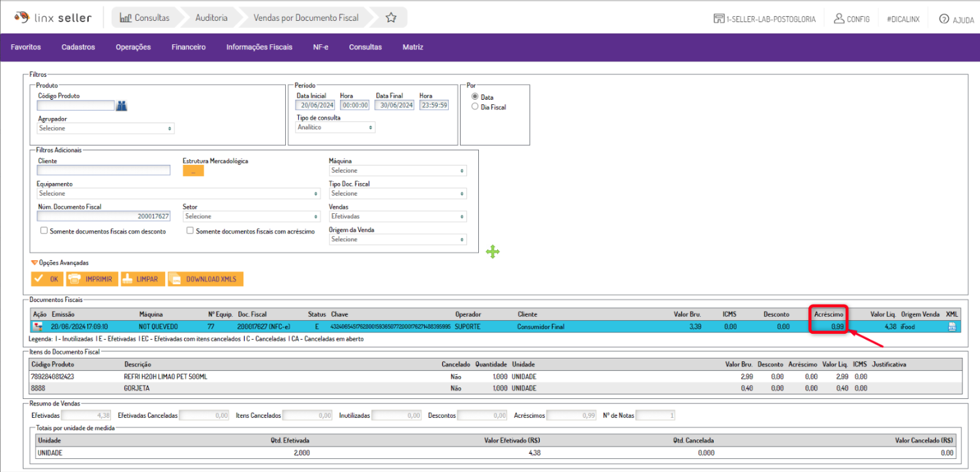This screenshot has height=472, width=980.
Task: Open the Tipo Doc. Fiscal dropdown
Action: (398, 194)
